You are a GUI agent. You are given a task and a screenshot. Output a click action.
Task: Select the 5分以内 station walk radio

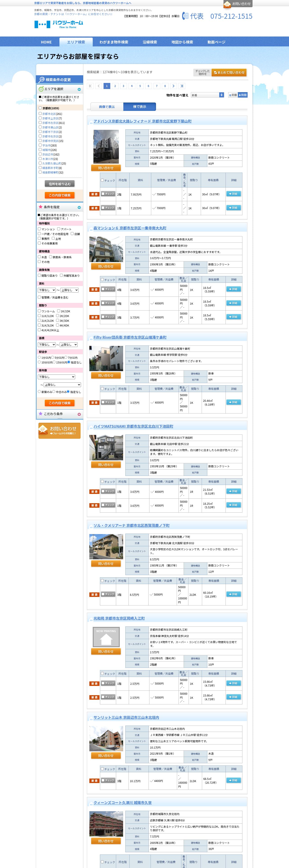pyautogui.click(x=52, y=358)
